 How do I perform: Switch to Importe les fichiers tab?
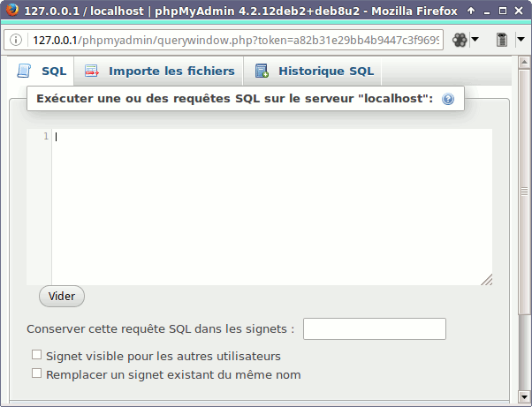pos(159,72)
